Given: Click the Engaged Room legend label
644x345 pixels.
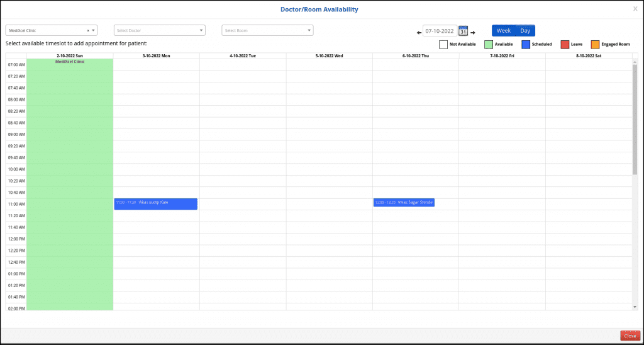Looking at the screenshot, I should pos(616,45).
